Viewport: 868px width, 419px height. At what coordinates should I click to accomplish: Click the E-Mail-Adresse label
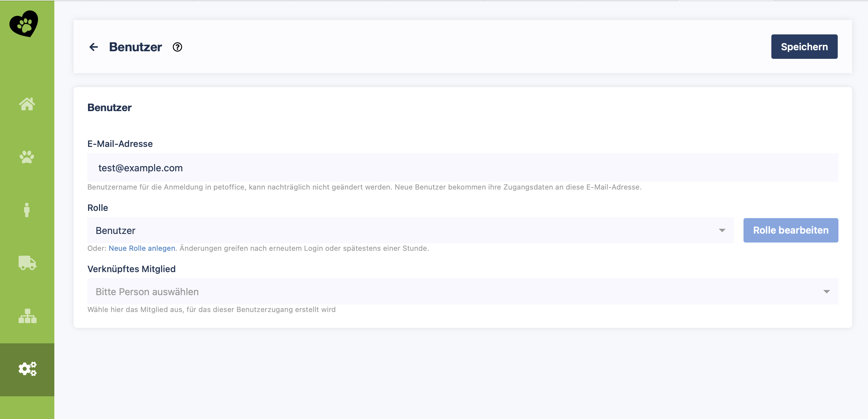[x=120, y=144]
